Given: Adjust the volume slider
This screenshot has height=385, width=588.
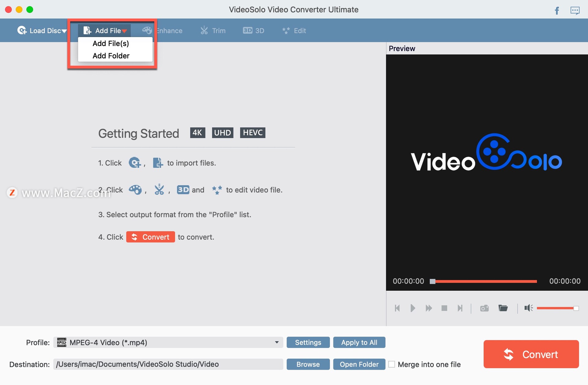Looking at the screenshot, I should 558,308.
